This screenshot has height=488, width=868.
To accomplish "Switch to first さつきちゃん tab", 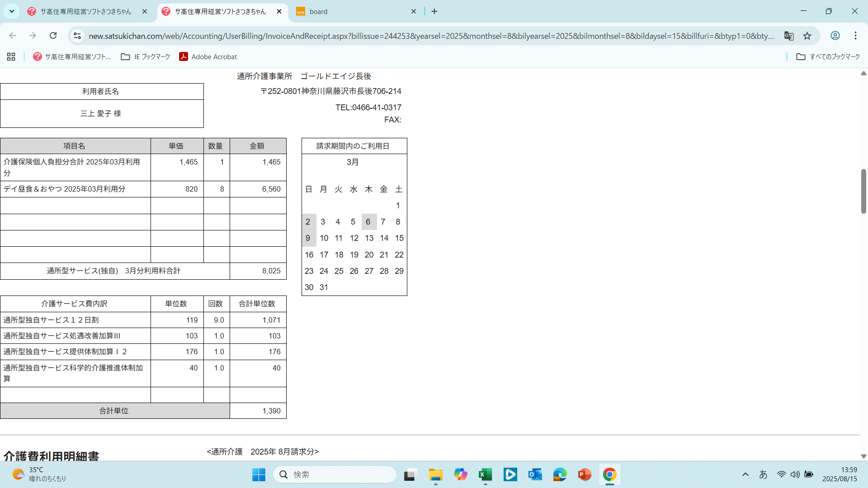I will click(86, 11).
